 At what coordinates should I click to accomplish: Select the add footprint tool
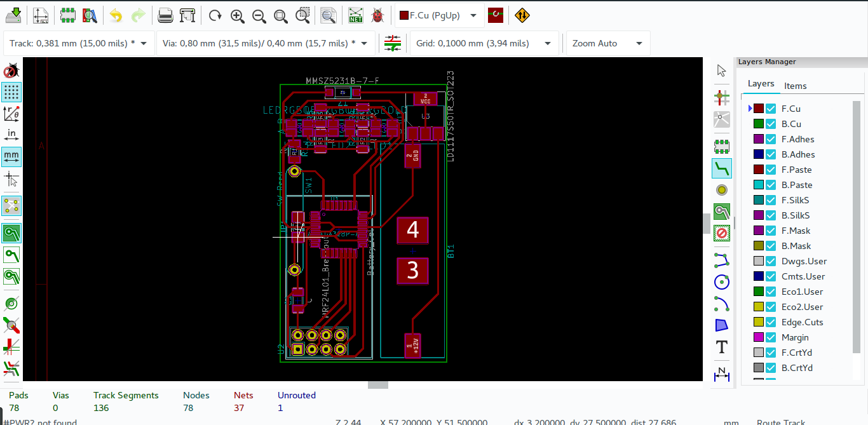[721, 147]
